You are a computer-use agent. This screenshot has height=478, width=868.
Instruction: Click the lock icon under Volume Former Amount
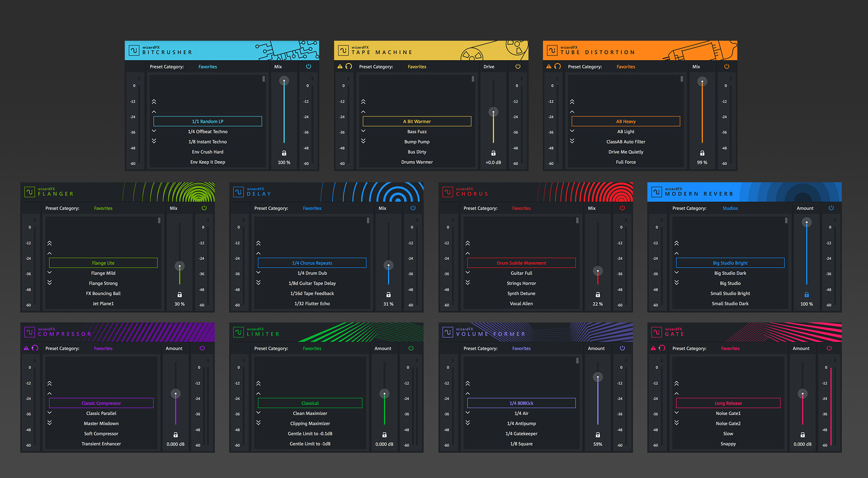pos(598,435)
